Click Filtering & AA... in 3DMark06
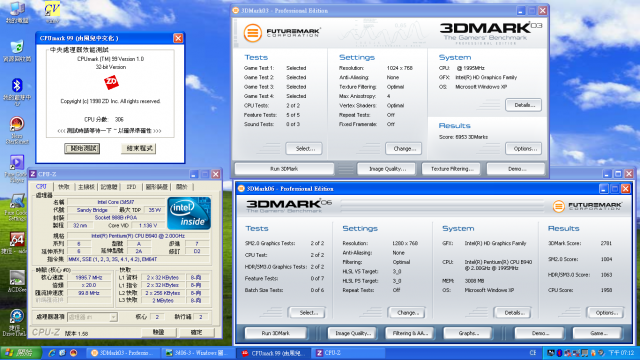This screenshot has width=640, height=360. click(409, 333)
